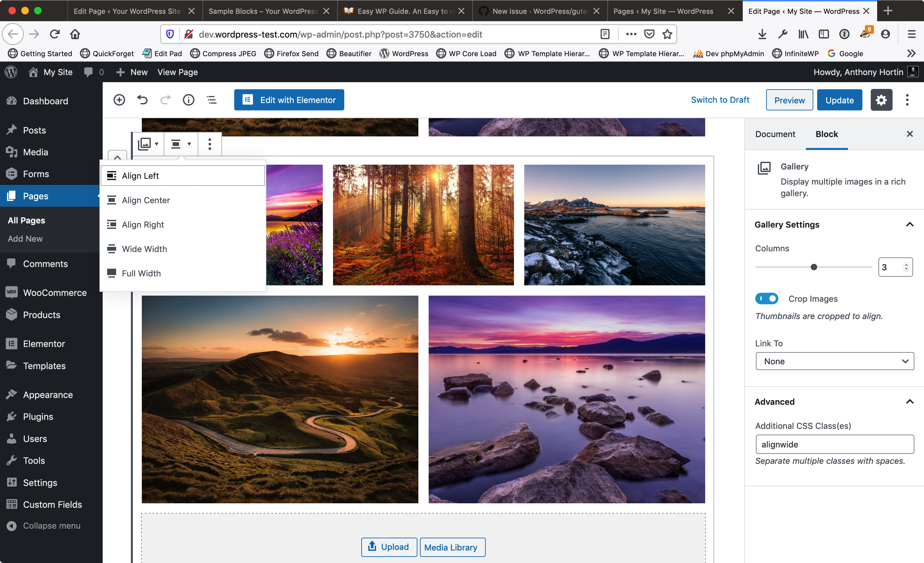Image resolution: width=924 pixels, height=563 pixels.
Task: Open WooCommerce in admin menu
Action: tap(55, 292)
